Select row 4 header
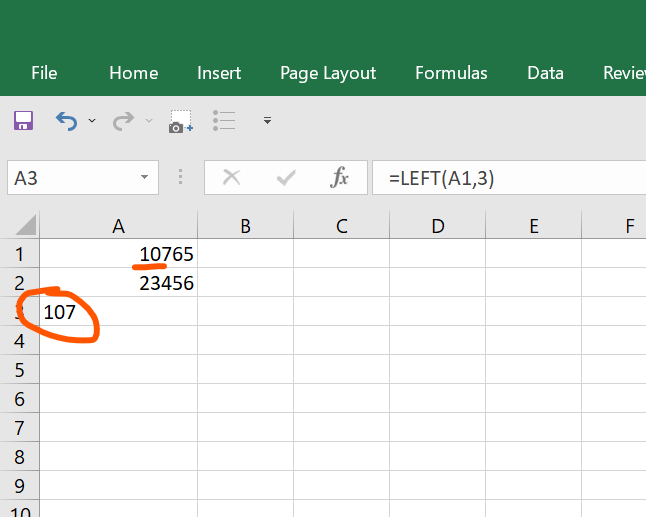Image resolution: width=646 pixels, height=517 pixels. [19, 341]
